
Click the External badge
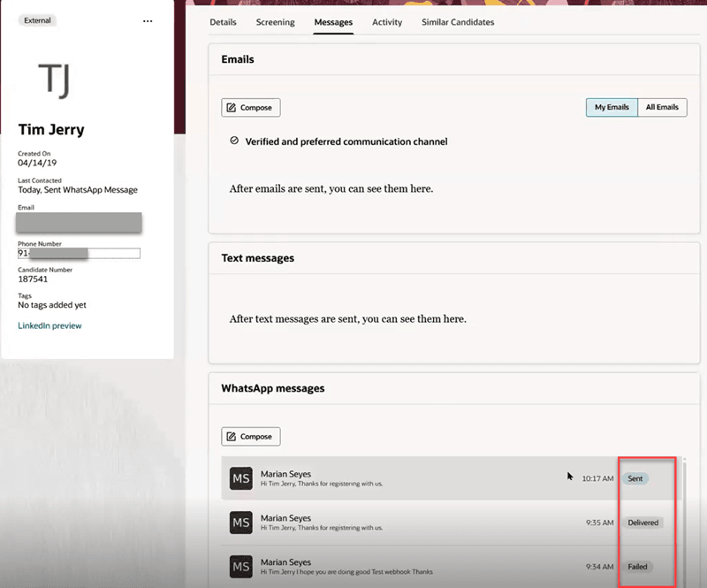pos(37,20)
